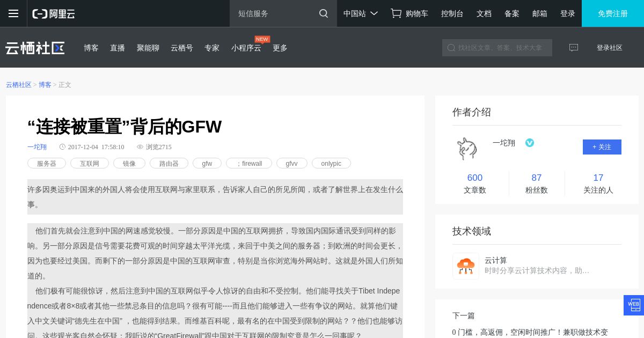This screenshot has width=644, height=338.
Task: Expand the 中国站 region dropdown
Action: pos(361,13)
